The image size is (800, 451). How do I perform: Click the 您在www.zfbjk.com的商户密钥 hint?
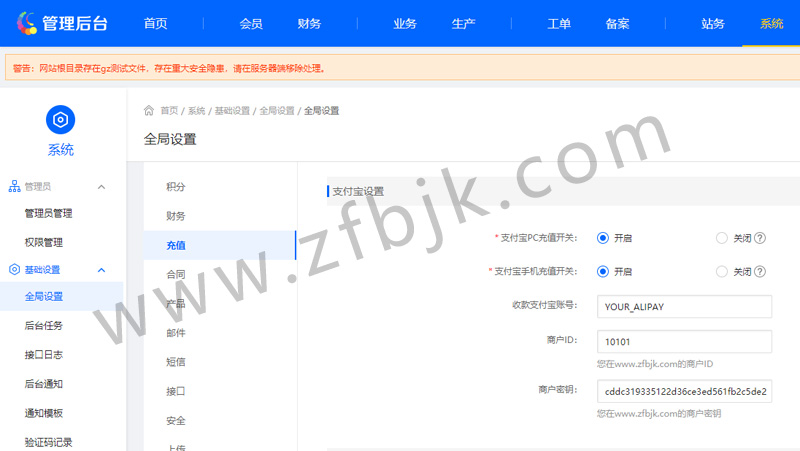click(659, 413)
